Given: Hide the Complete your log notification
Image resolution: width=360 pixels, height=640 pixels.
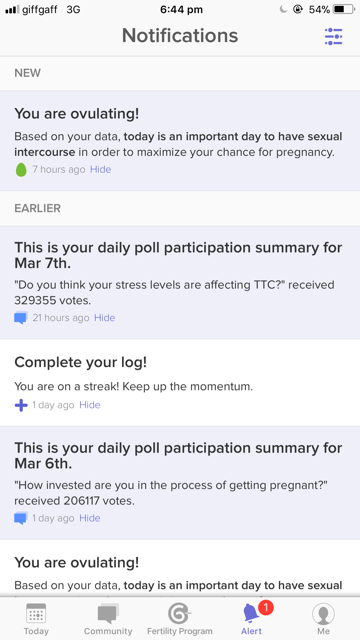Looking at the screenshot, I should point(90,405).
